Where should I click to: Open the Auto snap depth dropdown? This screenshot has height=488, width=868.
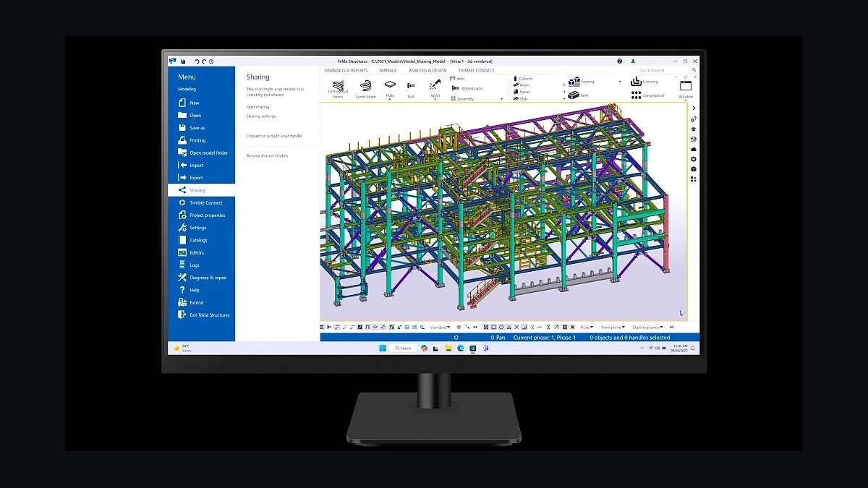tap(587, 327)
